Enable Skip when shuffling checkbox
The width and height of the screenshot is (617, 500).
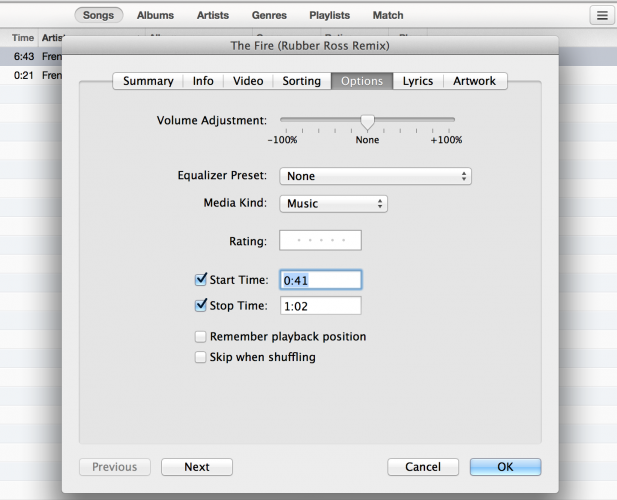pos(201,357)
